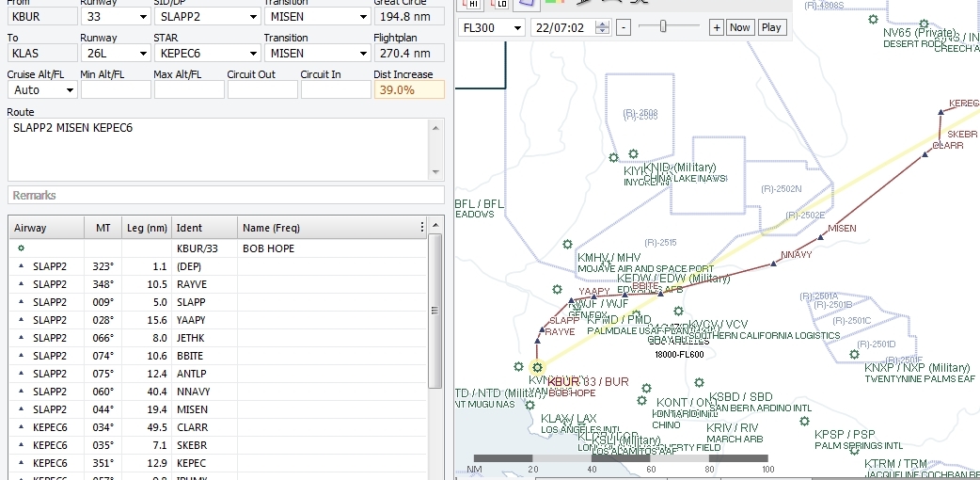Click the route text box scroll-down arrow
This screenshot has height=480, width=980.
tap(435, 172)
